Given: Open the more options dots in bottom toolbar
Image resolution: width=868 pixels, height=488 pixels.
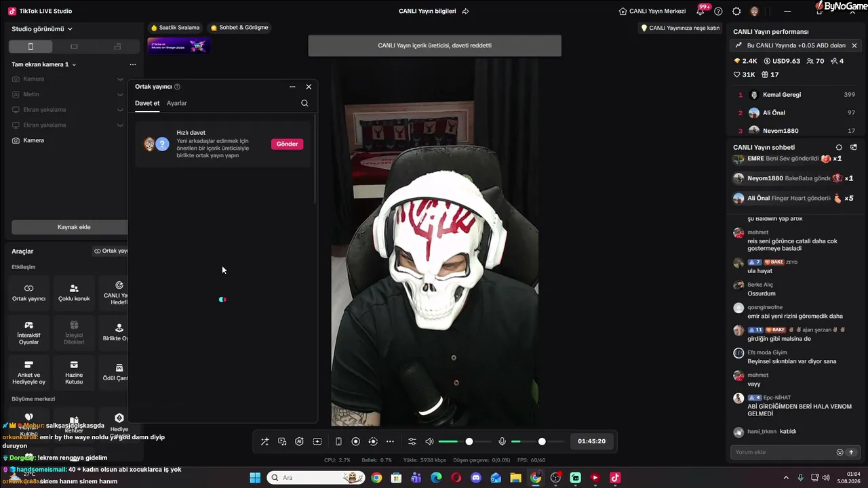Looking at the screenshot, I should (x=390, y=441).
